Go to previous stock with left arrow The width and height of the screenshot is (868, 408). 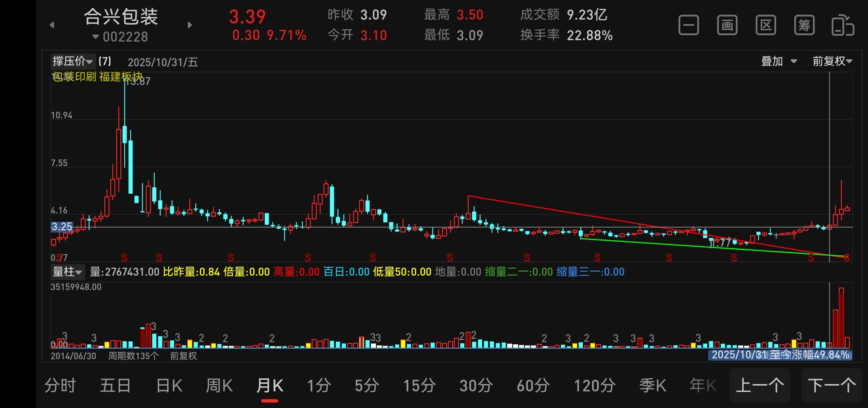52,25
